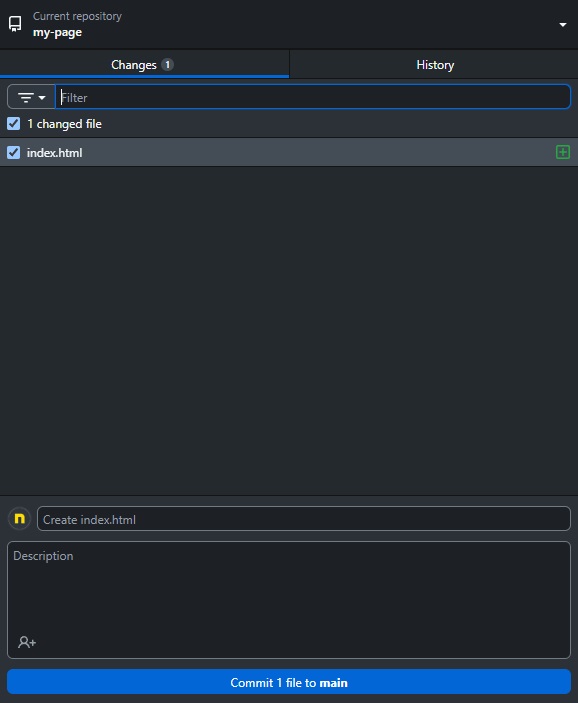The image size is (578, 703).
Task: Switch to the Changes tab
Action: click(x=144, y=64)
